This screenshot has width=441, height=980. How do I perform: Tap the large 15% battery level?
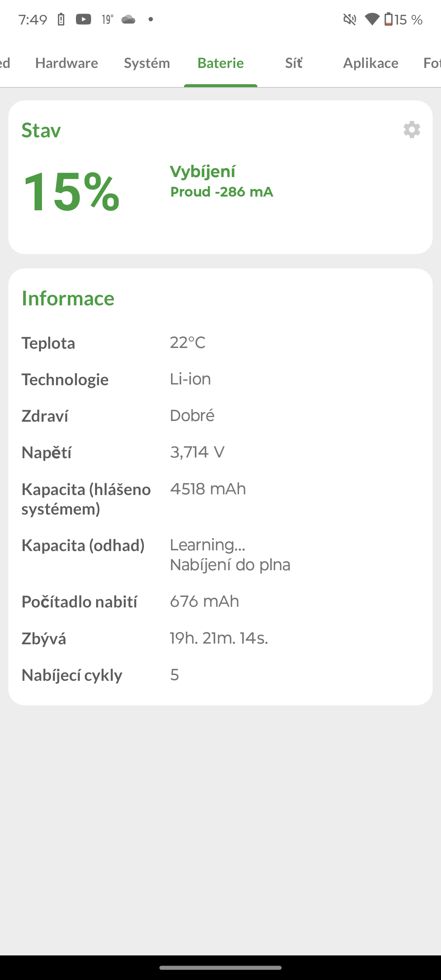71,191
